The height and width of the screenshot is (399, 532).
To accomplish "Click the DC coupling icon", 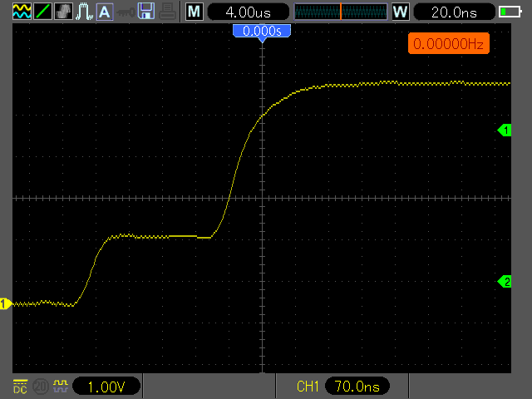I will [20, 387].
